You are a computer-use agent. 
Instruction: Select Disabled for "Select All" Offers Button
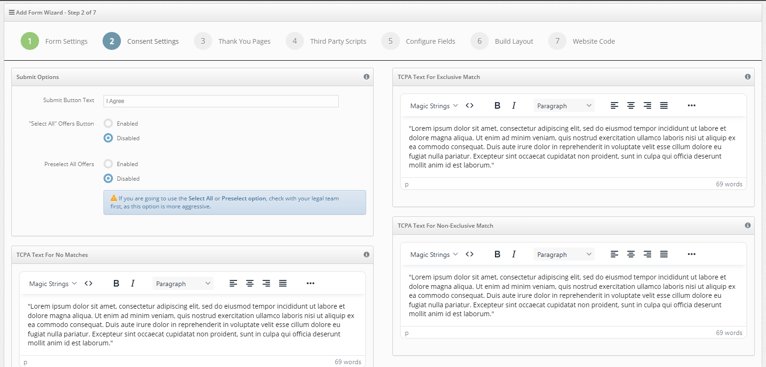tap(108, 138)
